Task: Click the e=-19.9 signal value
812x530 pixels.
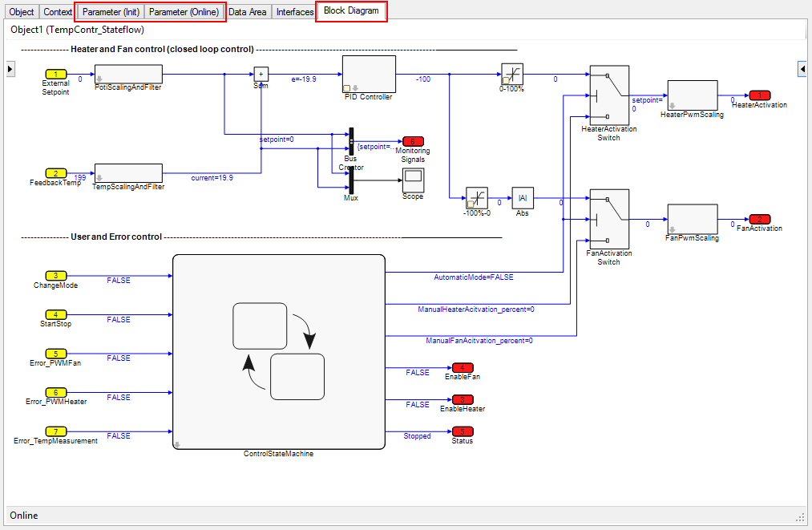Action: (304, 79)
